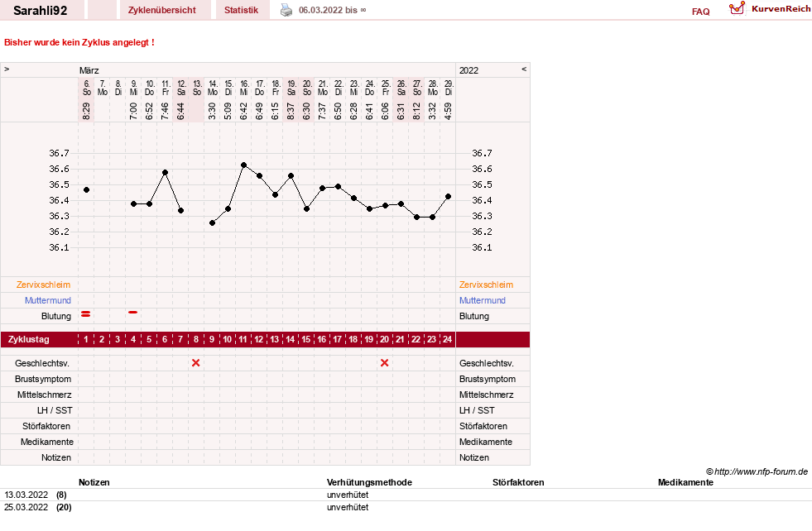The height and width of the screenshot is (531, 812).
Task: Select the double-bar bleeding mark on day 1
Action: pos(86,314)
